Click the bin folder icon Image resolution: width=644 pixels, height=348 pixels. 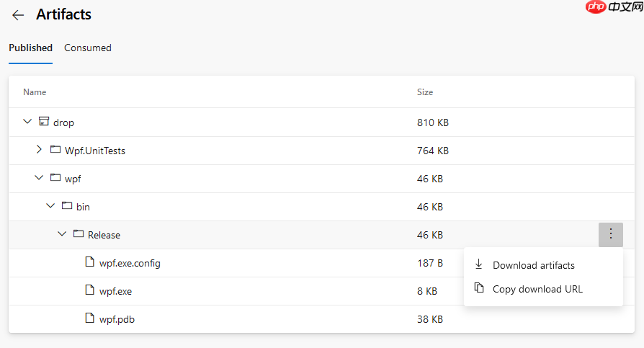click(x=67, y=205)
